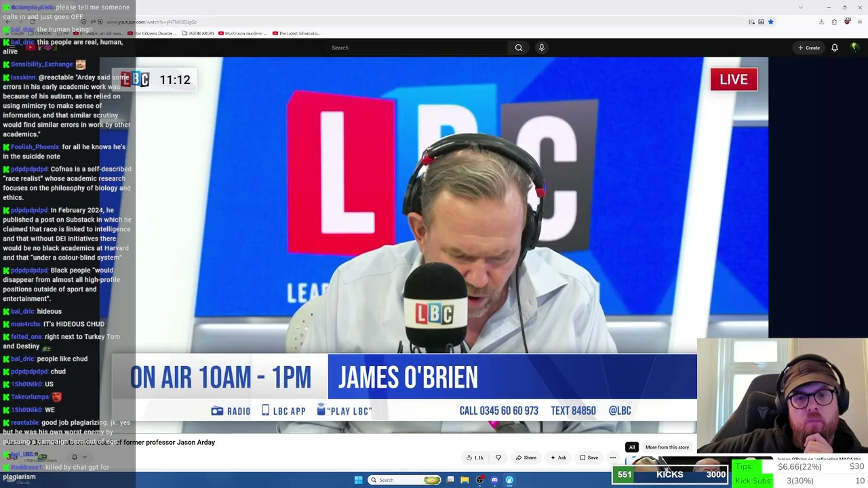
Task: Click the YouTube search magnifier button
Action: click(519, 47)
